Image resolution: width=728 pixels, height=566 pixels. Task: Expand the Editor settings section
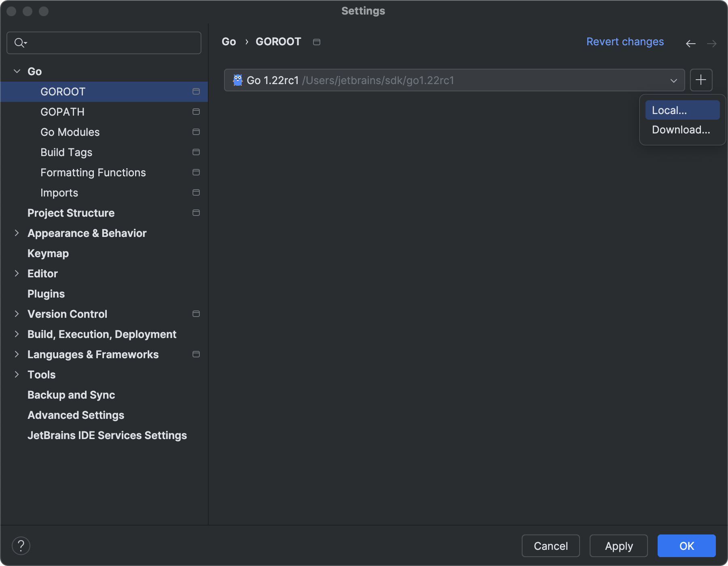pyautogui.click(x=17, y=273)
